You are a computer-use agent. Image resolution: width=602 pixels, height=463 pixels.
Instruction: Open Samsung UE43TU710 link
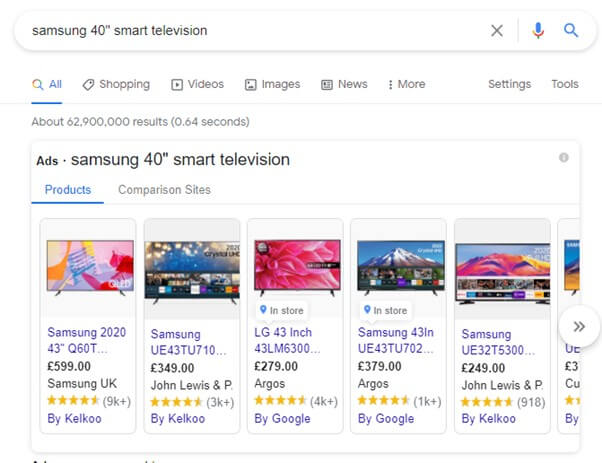pyautogui.click(x=189, y=342)
